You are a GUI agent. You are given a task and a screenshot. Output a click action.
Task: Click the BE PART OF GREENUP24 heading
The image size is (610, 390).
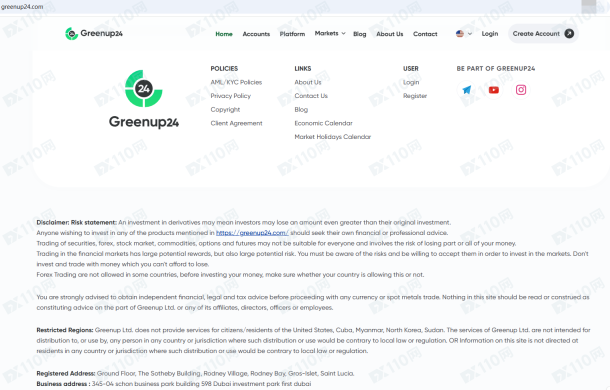pyautogui.click(x=496, y=69)
